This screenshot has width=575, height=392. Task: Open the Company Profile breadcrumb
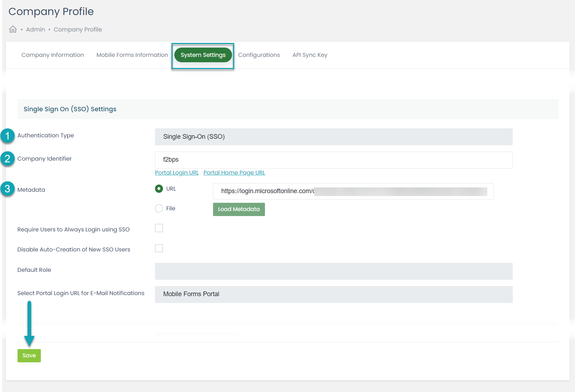78,29
